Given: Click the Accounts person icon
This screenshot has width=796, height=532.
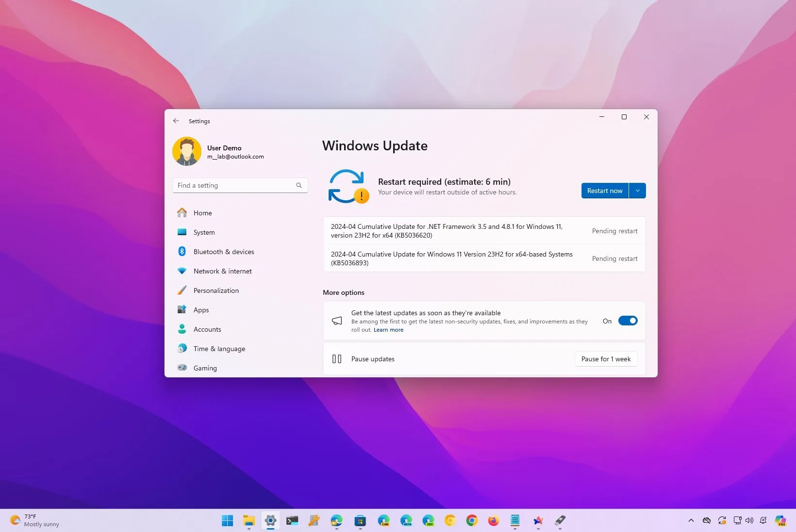Looking at the screenshot, I should [x=182, y=329].
